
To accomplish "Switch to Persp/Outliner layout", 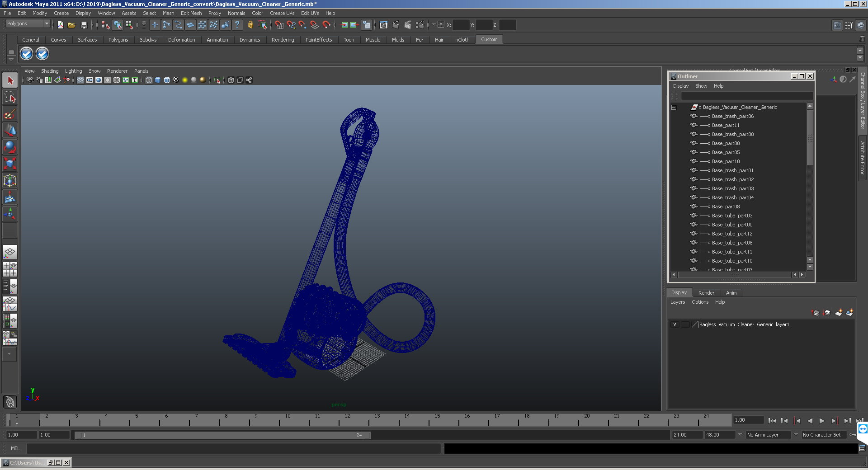I will point(10,286).
